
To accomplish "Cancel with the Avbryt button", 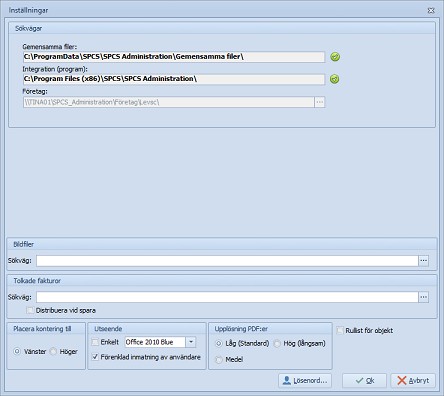I will coord(413,380).
